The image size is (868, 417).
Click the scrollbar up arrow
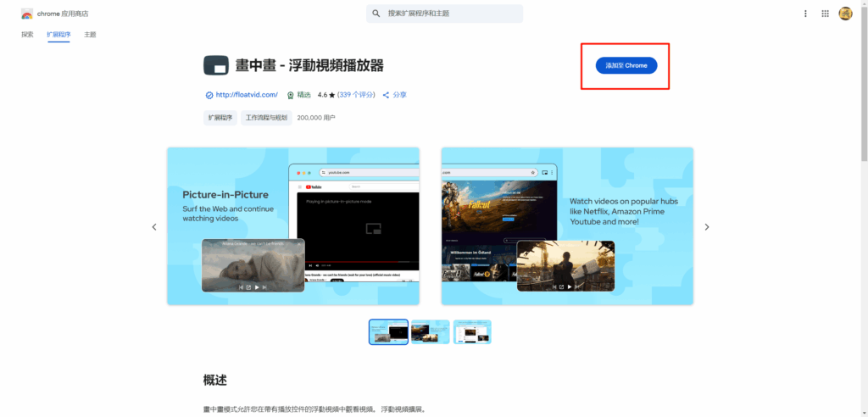(864, 3)
